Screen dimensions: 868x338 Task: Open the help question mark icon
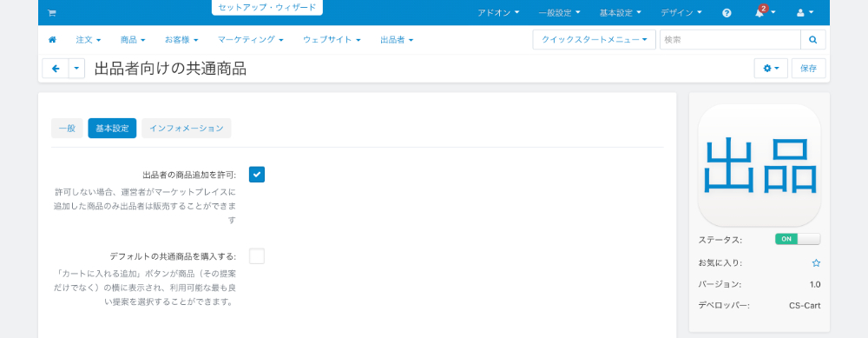tap(727, 13)
